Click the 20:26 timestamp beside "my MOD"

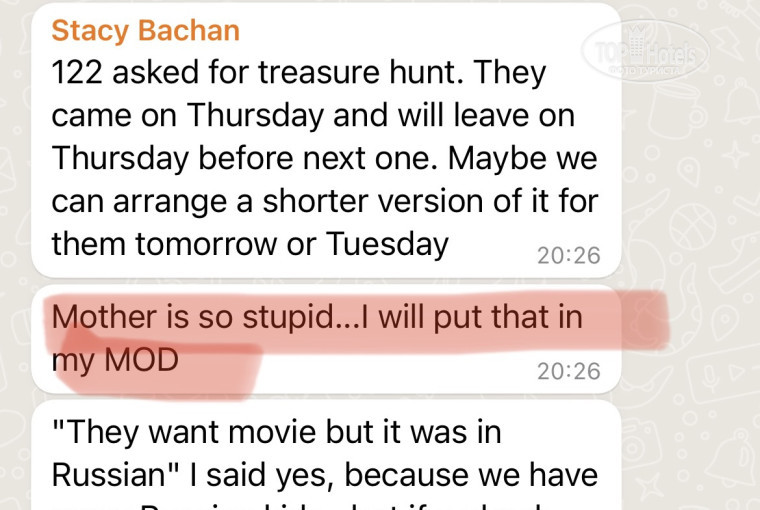coord(568,371)
